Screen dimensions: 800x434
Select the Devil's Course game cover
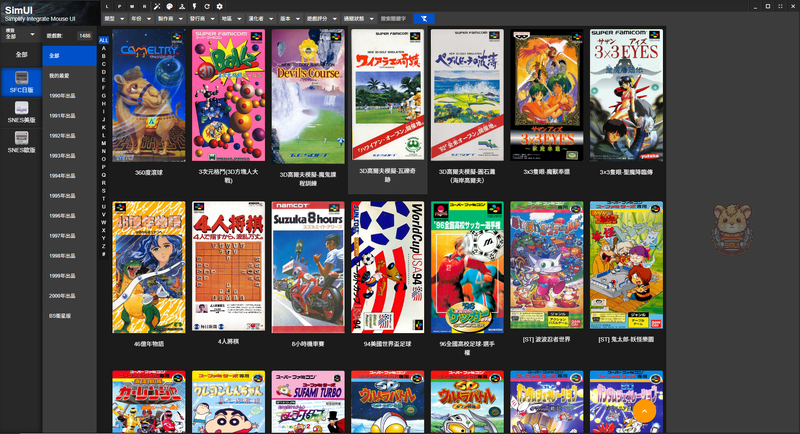308,96
